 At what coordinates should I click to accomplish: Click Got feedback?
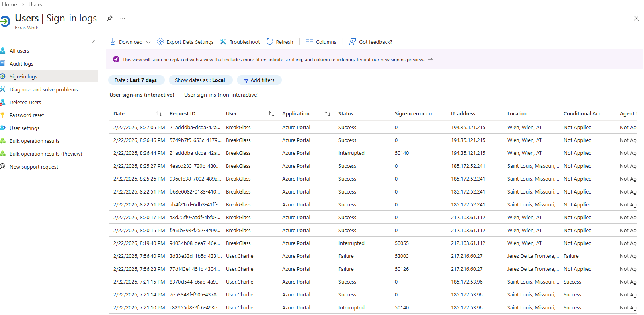coord(371,42)
